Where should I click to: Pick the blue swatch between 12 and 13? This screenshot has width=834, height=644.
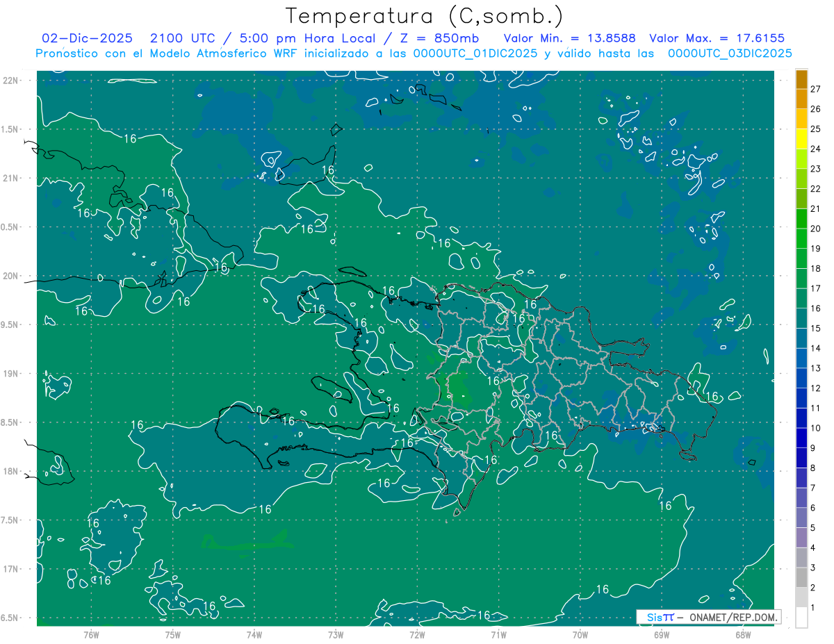tap(801, 379)
